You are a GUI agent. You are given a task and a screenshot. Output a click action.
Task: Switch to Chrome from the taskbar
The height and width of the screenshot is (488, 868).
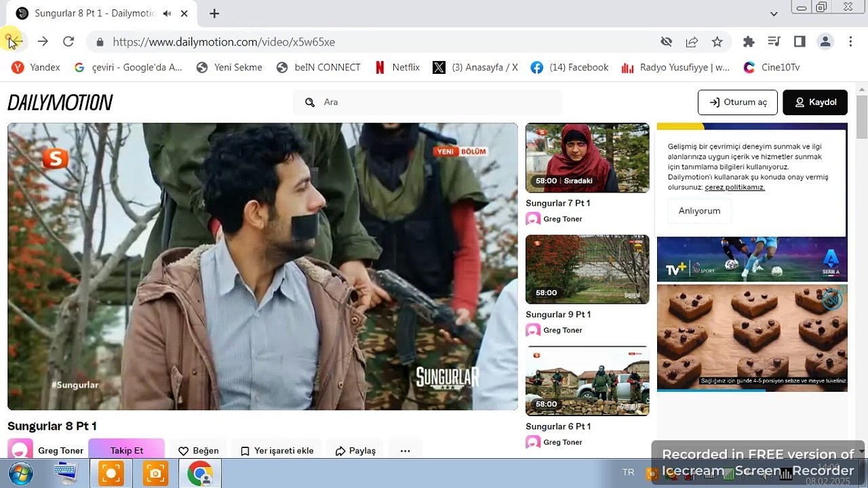coord(200,473)
